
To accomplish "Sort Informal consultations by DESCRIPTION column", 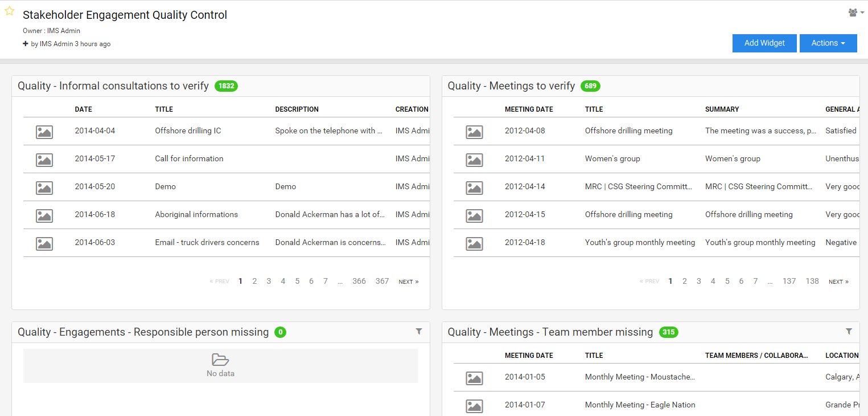I will [297, 109].
